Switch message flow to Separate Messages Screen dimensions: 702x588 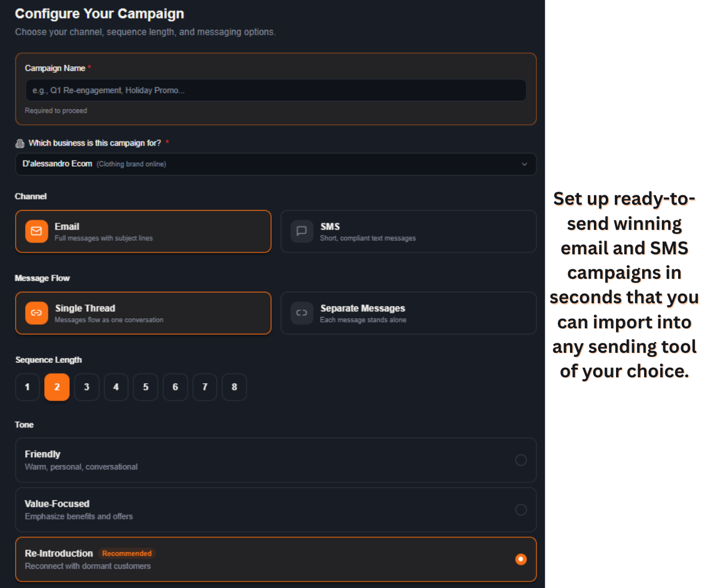(408, 313)
